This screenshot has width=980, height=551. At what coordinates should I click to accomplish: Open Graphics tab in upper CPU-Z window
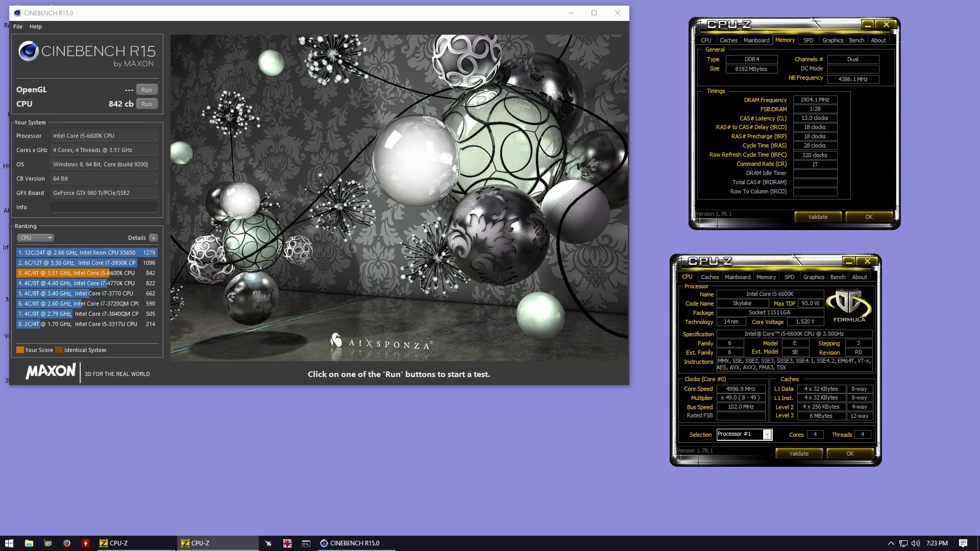832,40
